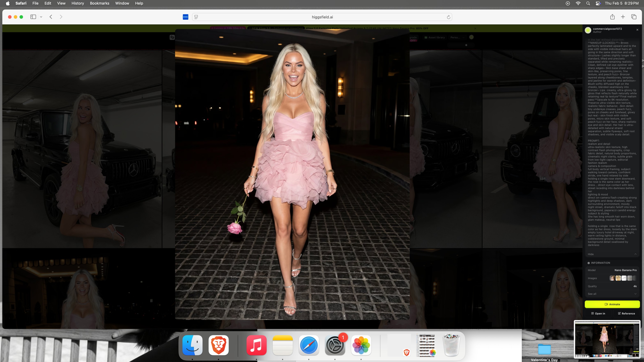This screenshot has width=644, height=362.
Task: Open Brave browser from the Dock
Action: tap(218, 345)
